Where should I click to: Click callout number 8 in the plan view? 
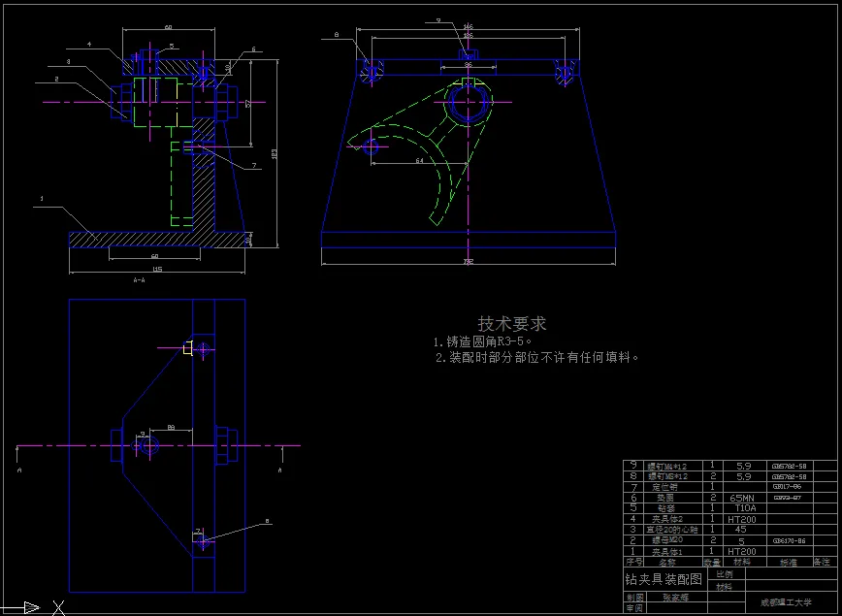(267, 521)
